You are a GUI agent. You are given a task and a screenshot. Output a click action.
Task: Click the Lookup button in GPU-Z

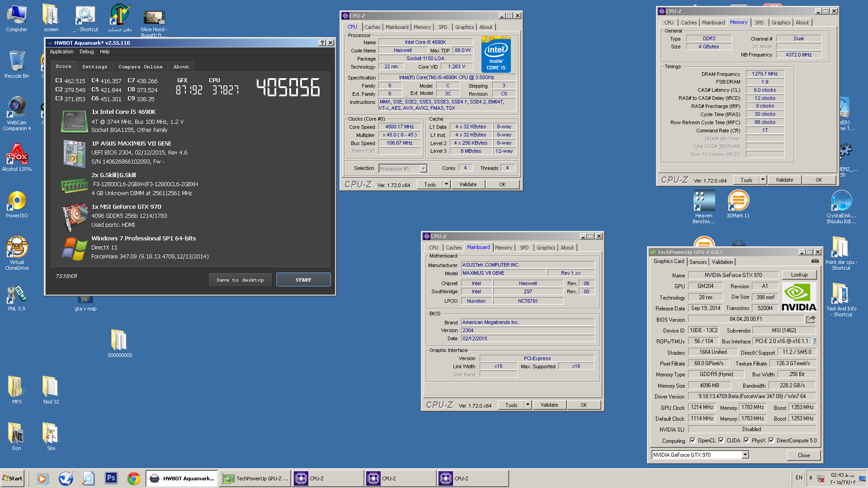tap(799, 275)
